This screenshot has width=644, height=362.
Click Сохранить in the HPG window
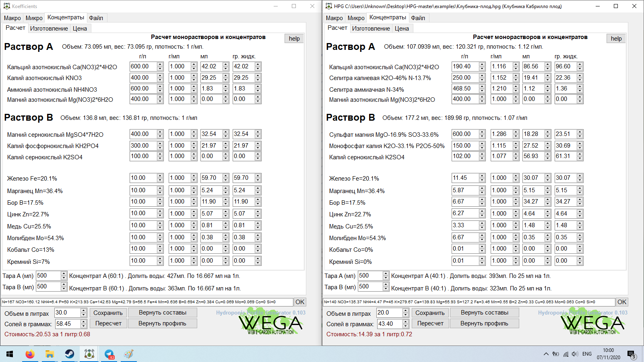[430, 313]
